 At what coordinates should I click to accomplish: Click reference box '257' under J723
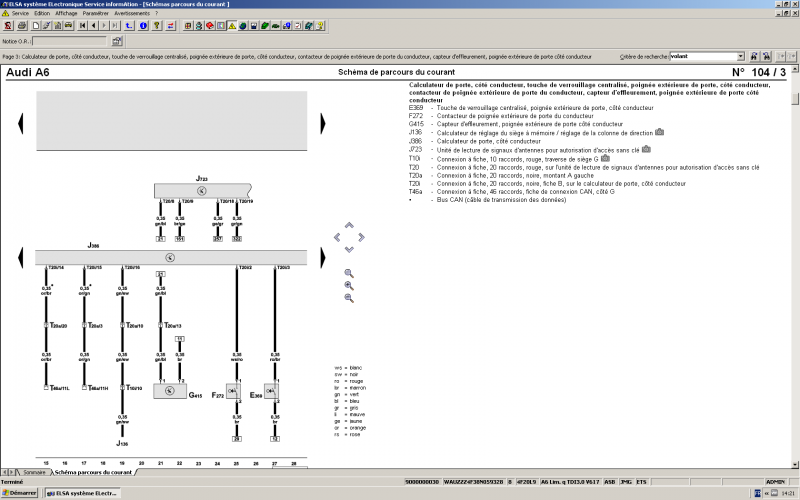click(x=218, y=239)
